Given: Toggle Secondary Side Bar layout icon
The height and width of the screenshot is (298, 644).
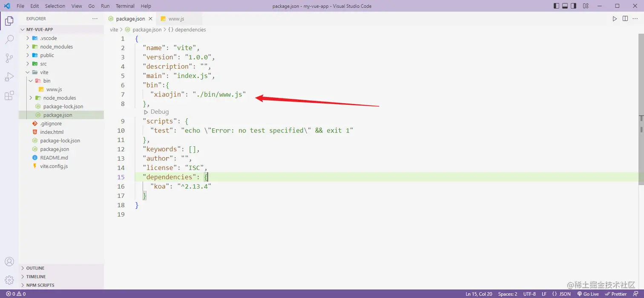Looking at the screenshot, I should click(573, 6).
